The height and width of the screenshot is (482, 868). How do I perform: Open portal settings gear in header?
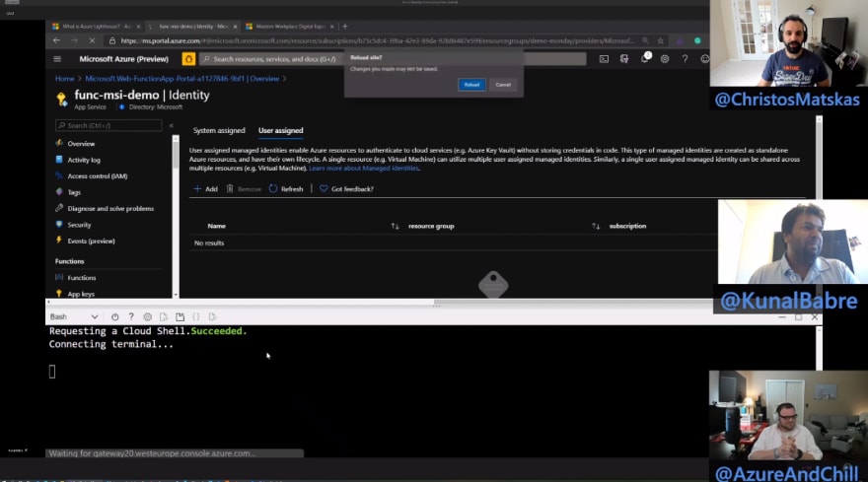pos(665,59)
